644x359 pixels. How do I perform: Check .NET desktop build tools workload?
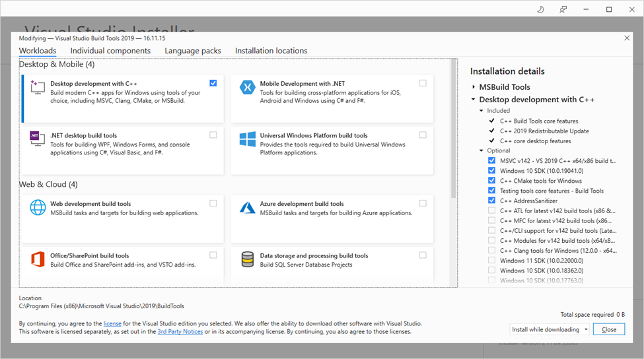[x=213, y=135]
